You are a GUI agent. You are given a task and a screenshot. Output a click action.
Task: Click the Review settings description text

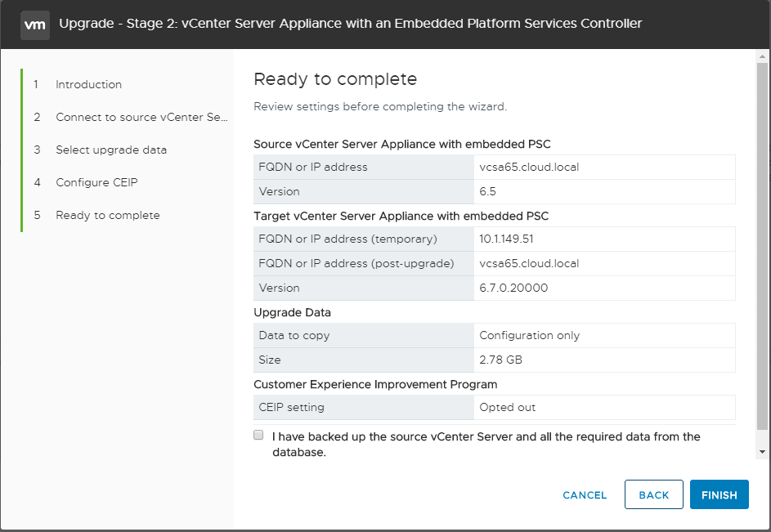coord(380,107)
